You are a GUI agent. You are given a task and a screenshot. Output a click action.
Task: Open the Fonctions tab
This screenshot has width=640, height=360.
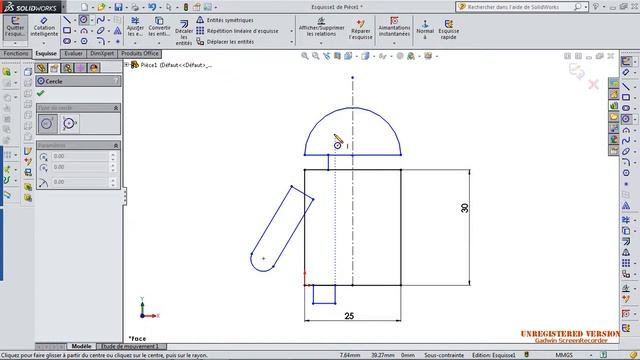16,53
